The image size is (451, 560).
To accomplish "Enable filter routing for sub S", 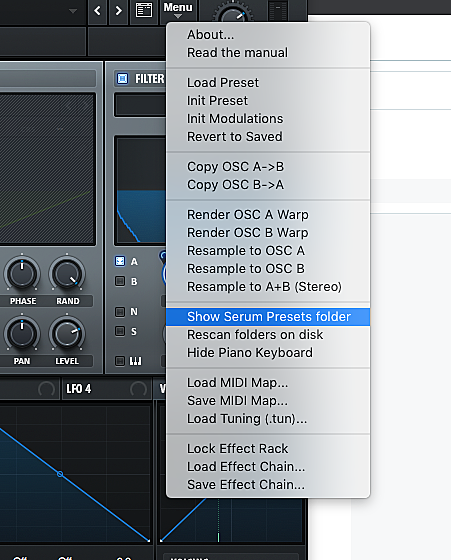I will click(x=120, y=331).
